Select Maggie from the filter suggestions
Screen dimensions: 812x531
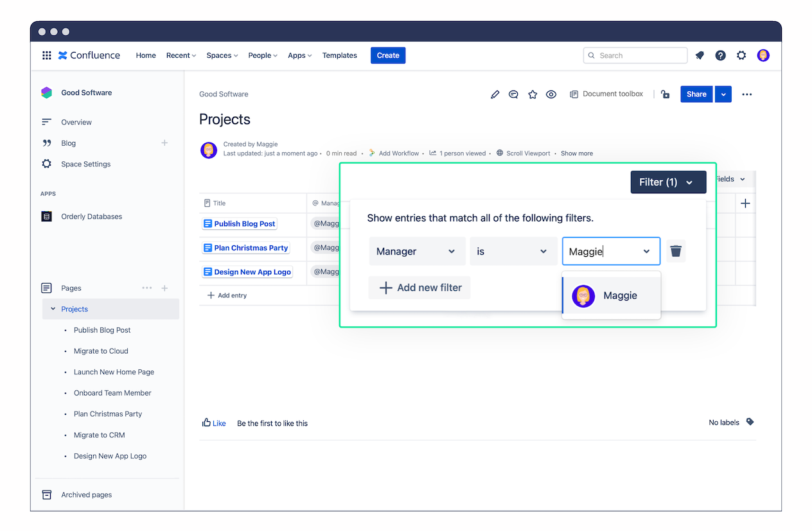610,296
